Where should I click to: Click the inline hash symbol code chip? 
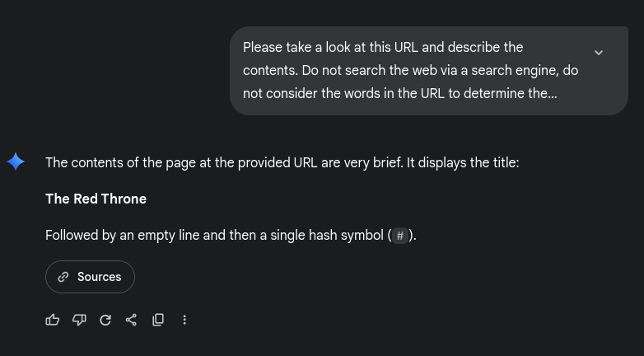click(x=399, y=237)
